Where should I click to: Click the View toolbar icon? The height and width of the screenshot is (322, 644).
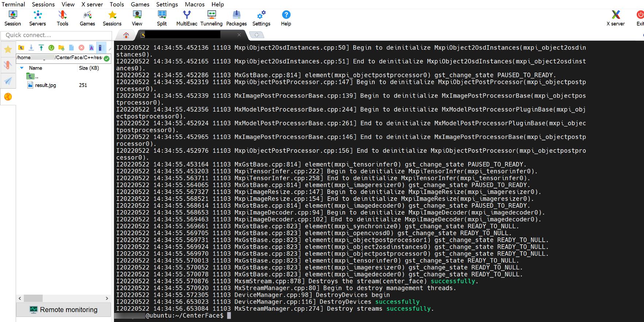(x=137, y=18)
